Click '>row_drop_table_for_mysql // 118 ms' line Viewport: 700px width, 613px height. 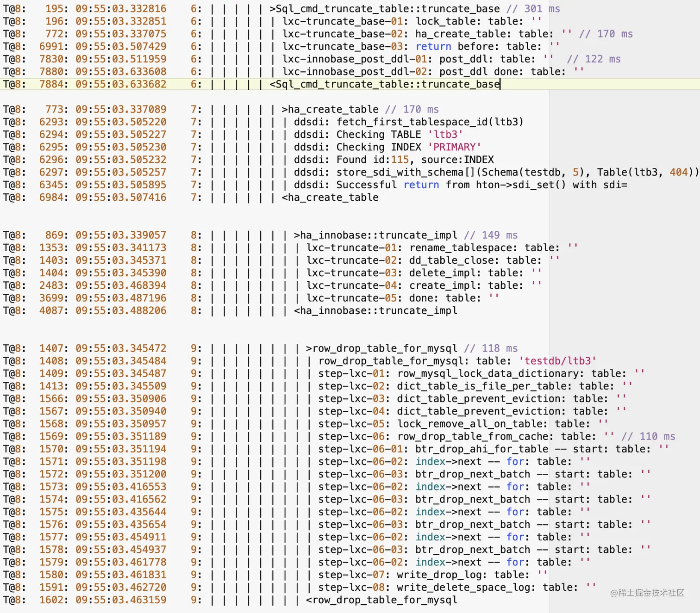260,348
